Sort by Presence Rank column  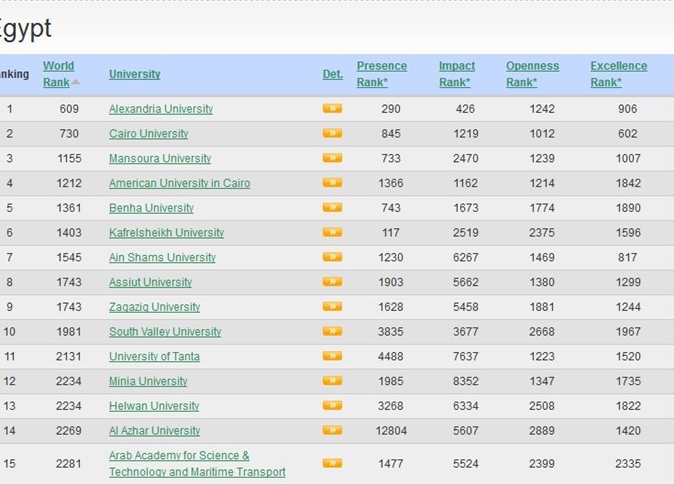coord(382,74)
